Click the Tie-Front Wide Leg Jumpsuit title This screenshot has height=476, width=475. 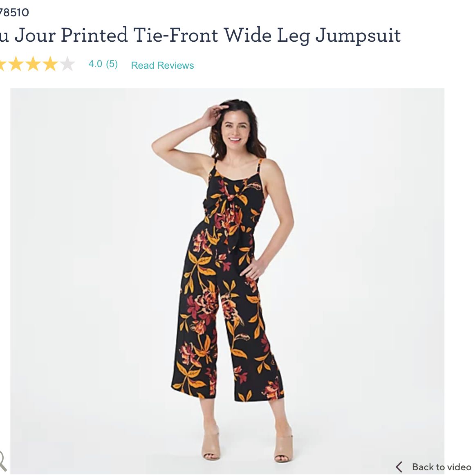(267, 35)
